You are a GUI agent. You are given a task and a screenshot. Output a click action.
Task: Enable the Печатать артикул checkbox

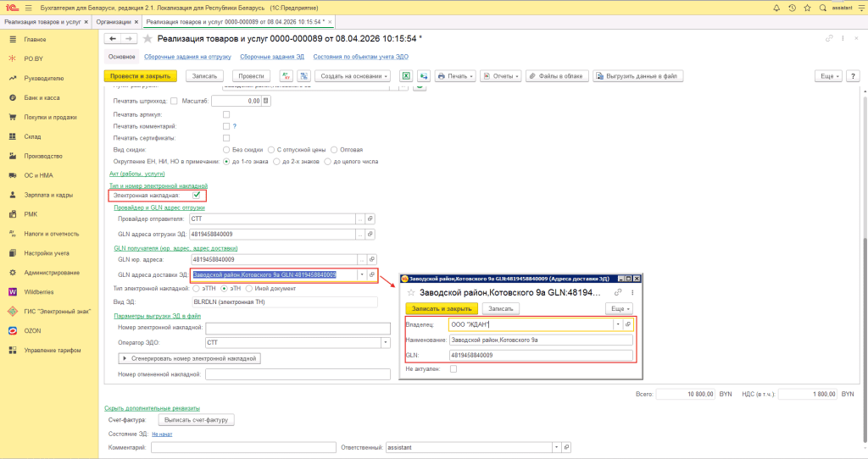pyautogui.click(x=225, y=114)
